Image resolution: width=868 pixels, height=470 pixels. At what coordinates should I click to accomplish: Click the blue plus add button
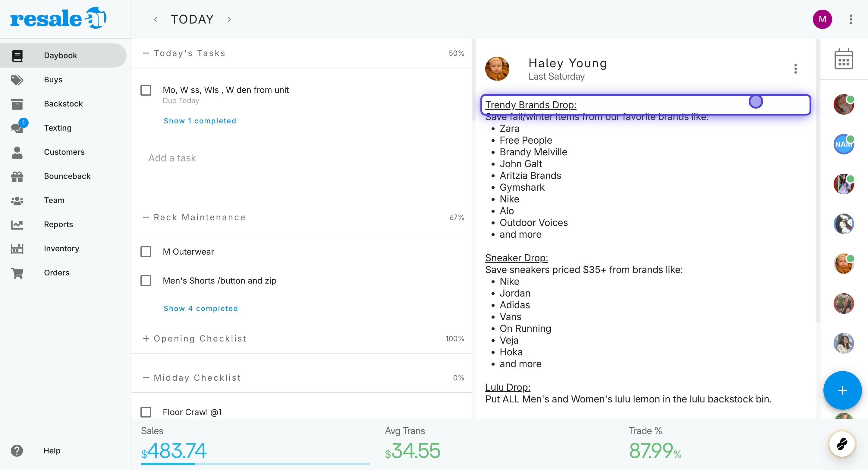tap(842, 390)
